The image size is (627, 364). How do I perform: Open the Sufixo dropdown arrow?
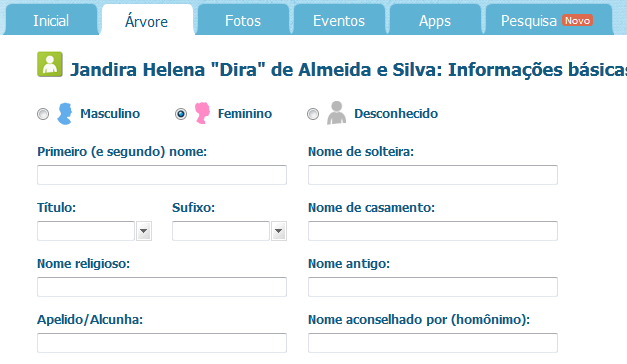[279, 231]
